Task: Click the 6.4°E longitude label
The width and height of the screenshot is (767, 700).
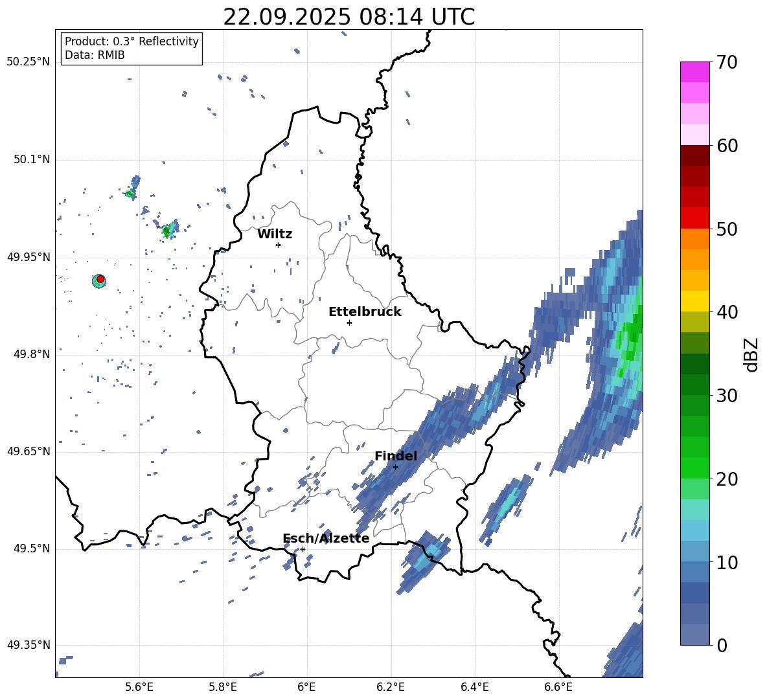Action: 474,687
